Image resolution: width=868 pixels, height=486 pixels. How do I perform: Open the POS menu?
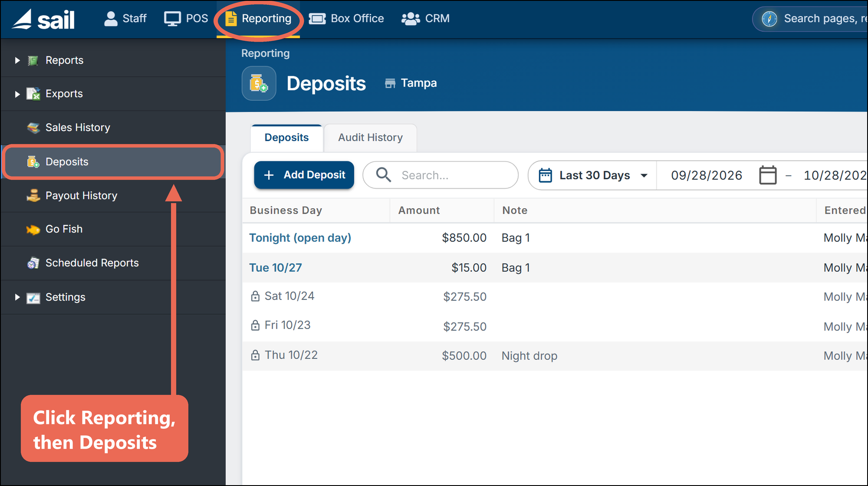tap(186, 19)
